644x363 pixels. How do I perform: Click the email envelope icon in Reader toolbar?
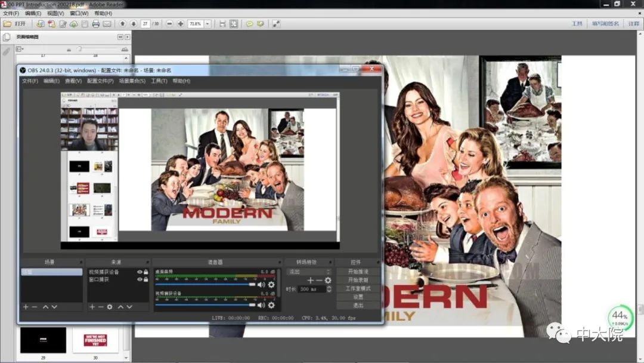tap(107, 24)
